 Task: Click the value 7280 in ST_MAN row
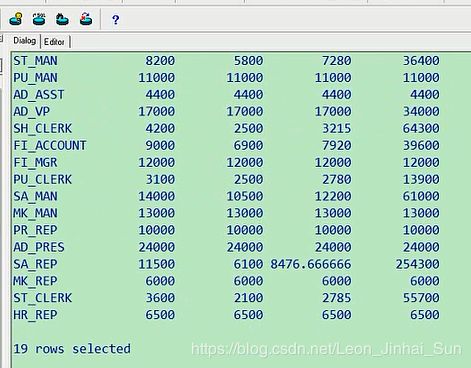pyautogui.click(x=337, y=61)
